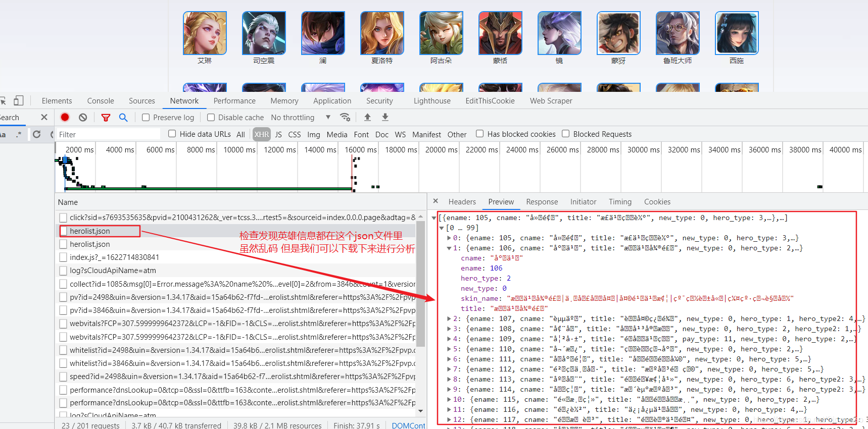Viewport: 868px width, 429px height.
Task: Open the Sources tab
Action: click(142, 101)
